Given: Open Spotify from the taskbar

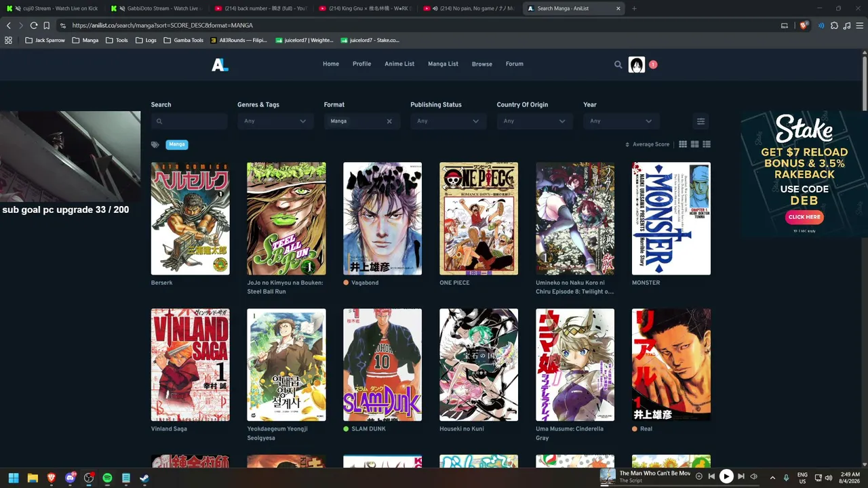Looking at the screenshot, I should (107, 478).
